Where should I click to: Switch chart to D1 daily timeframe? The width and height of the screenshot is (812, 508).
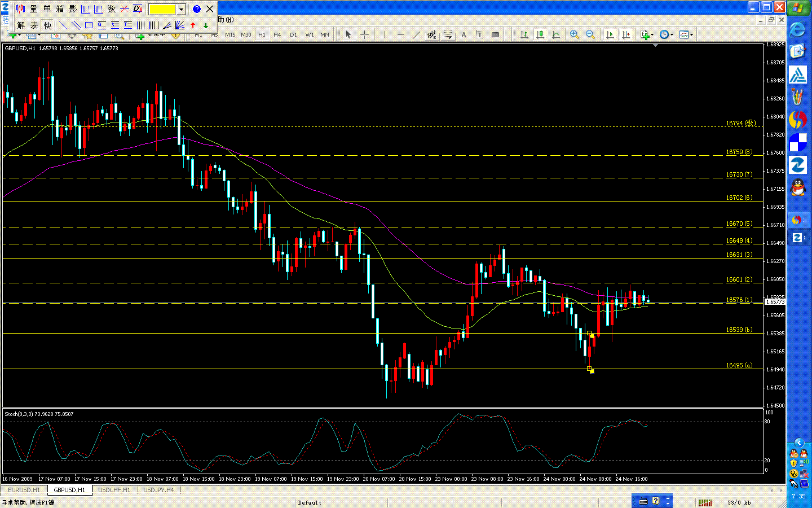pos(293,35)
